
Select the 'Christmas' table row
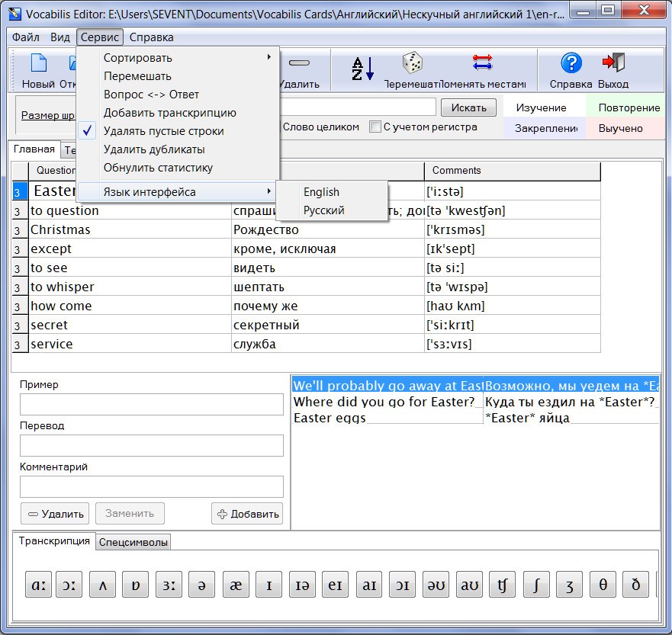coord(307,229)
